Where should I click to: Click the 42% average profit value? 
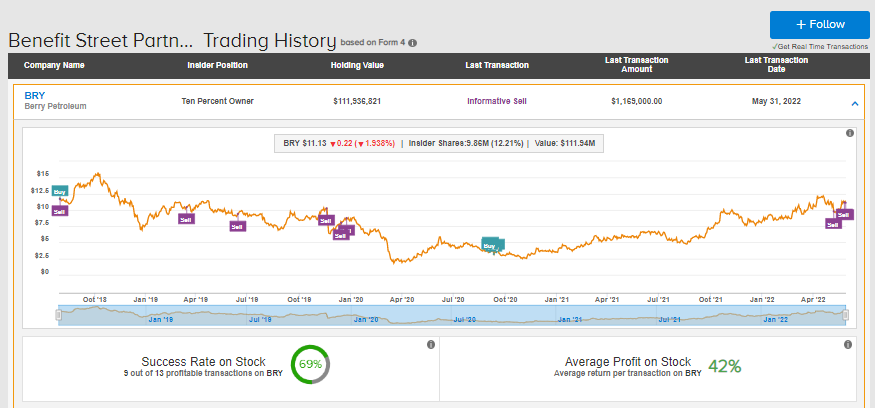[x=724, y=366]
